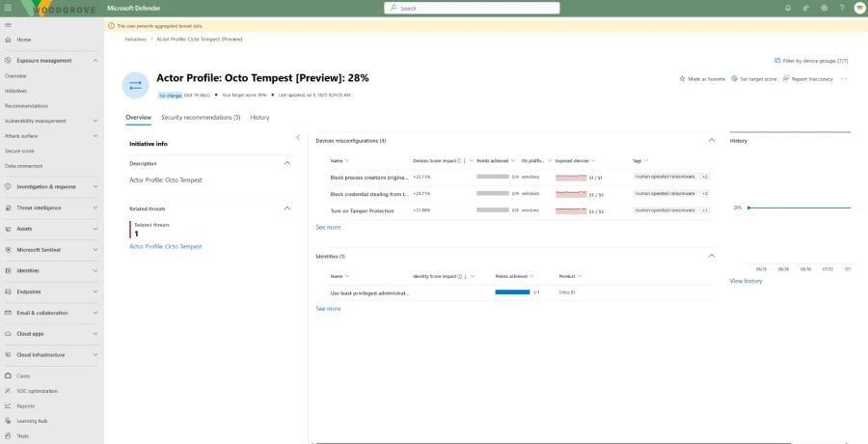
Task: Click the Set target score icon
Action: (733, 78)
